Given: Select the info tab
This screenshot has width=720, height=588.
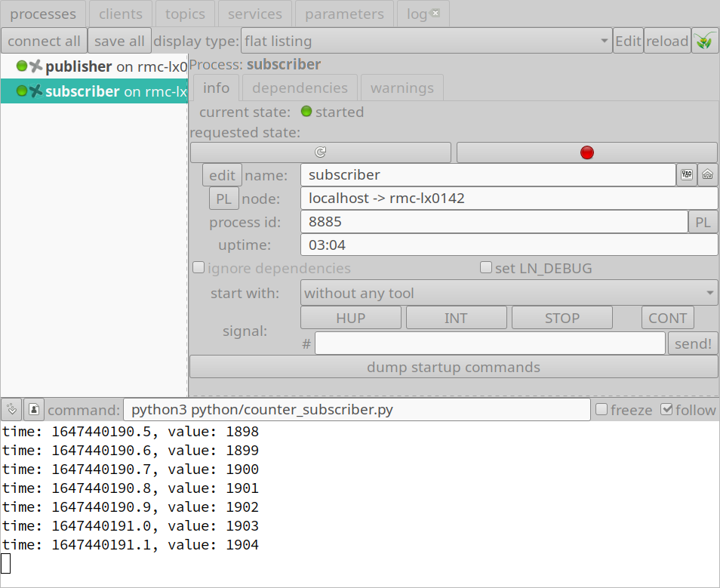Looking at the screenshot, I should click(x=216, y=88).
